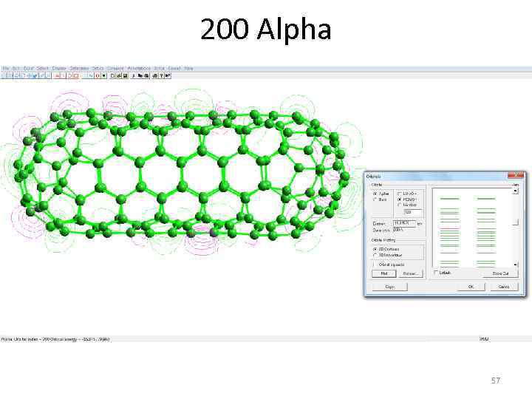Screen dimensions: 532x399
Task: Click the red HOMO energy level line
Action: [x=449, y=228]
